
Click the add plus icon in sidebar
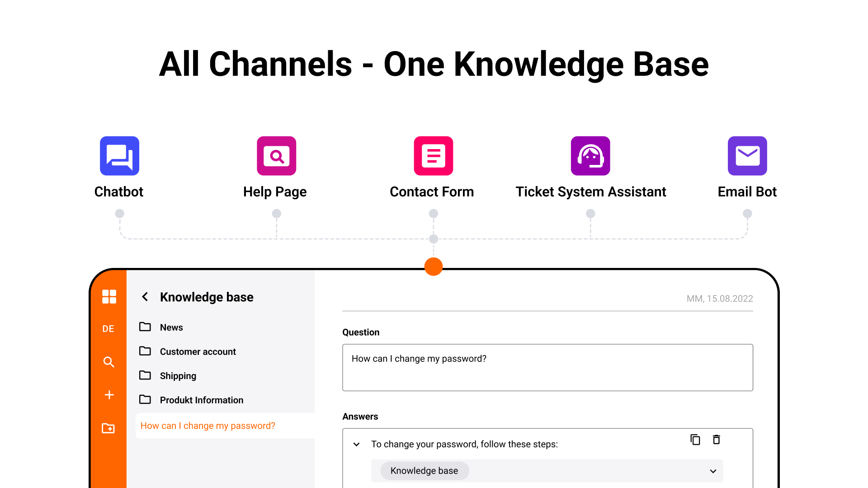point(109,394)
